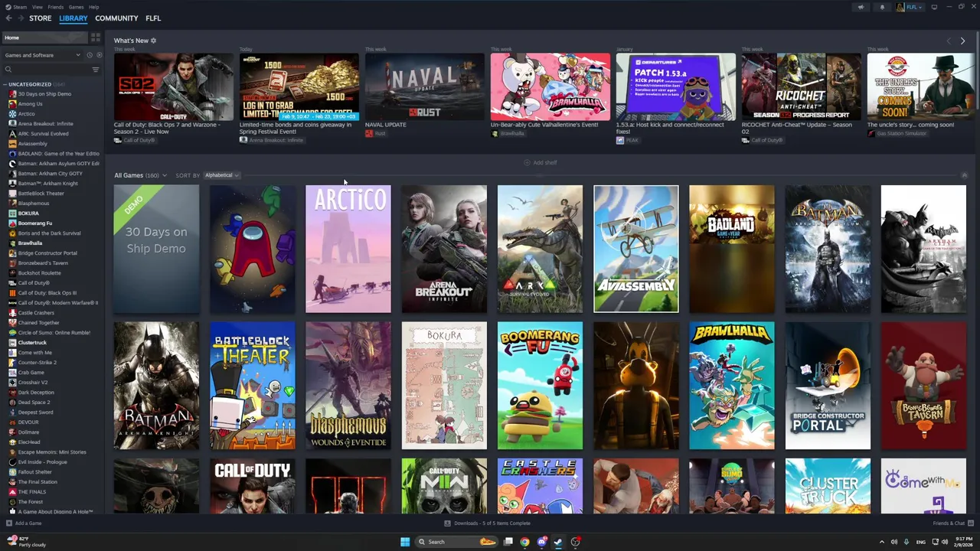Open What's New settings gear
This screenshot has width=980, height=551.
click(153, 41)
